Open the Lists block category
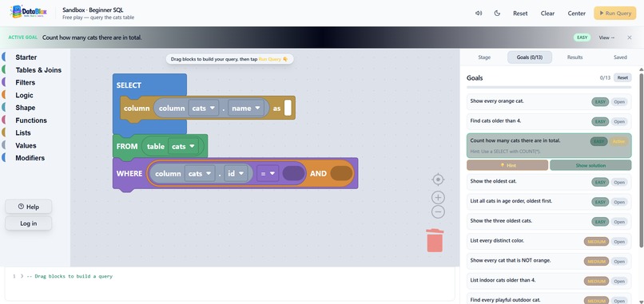This screenshot has height=304, width=644. pyautogui.click(x=23, y=133)
